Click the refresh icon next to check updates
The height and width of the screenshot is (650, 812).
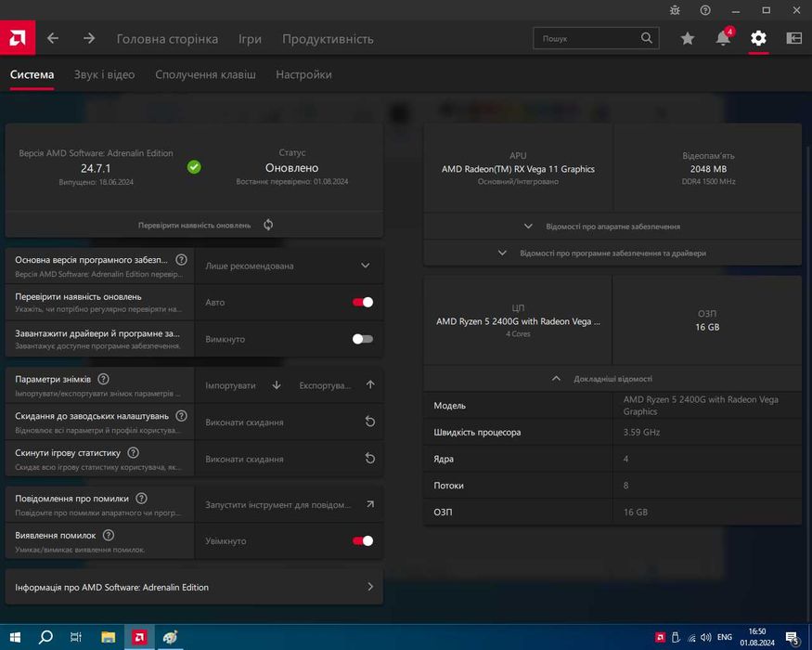268,225
